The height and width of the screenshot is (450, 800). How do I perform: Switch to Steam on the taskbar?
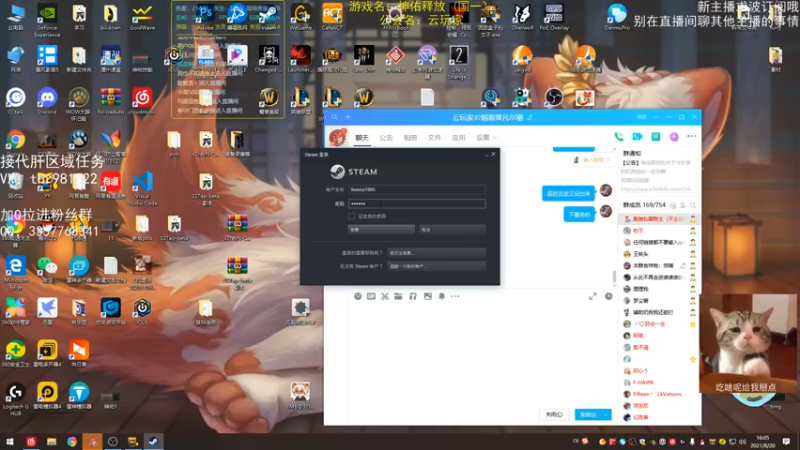coord(153,441)
